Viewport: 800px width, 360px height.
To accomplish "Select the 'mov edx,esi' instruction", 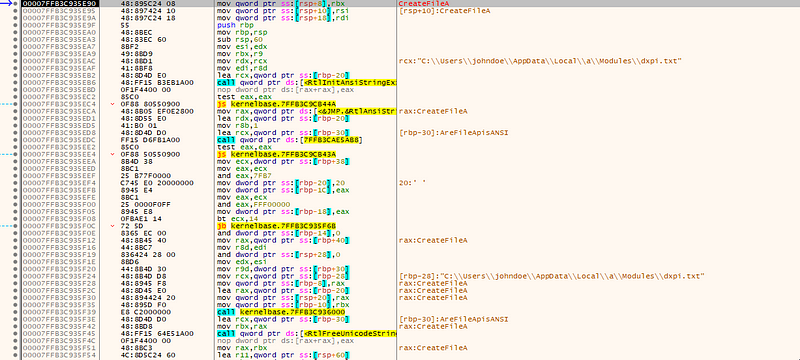I will tap(238, 262).
